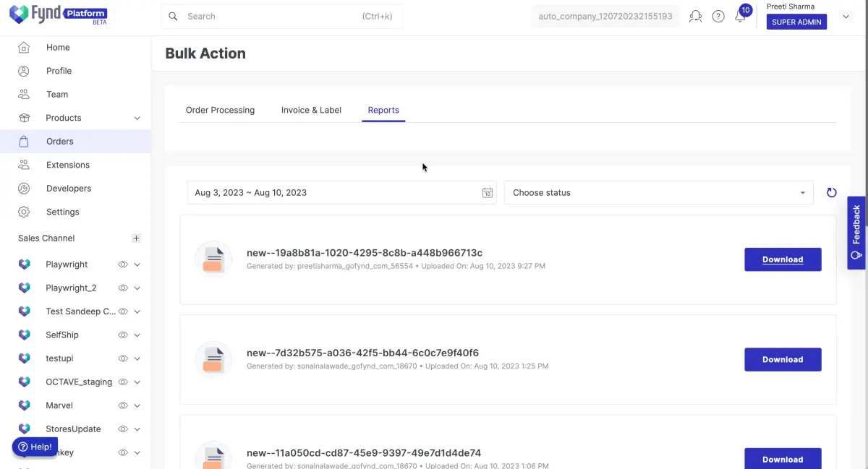
Task: Open the Choose status dropdown
Action: pyautogui.click(x=659, y=193)
